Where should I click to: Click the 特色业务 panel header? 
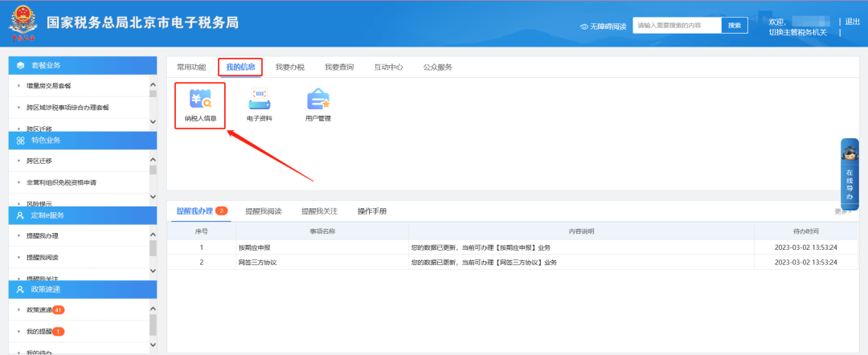click(x=83, y=141)
